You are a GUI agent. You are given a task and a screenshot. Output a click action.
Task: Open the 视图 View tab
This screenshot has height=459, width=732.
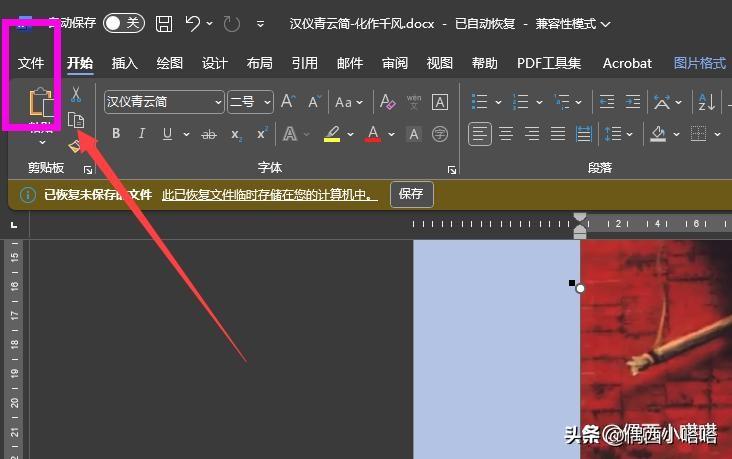click(x=440, y=63)
